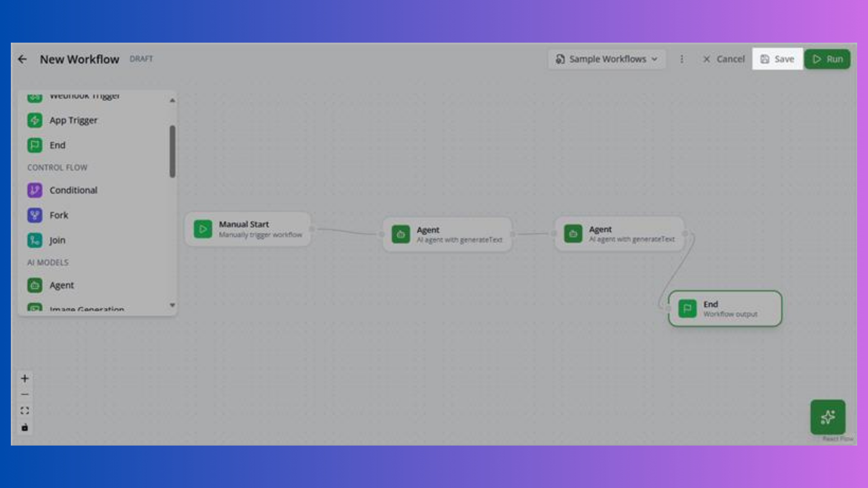Click the back arrow beside New Workflow
Screen dimensions: 868x488
(x=23, y=59)
